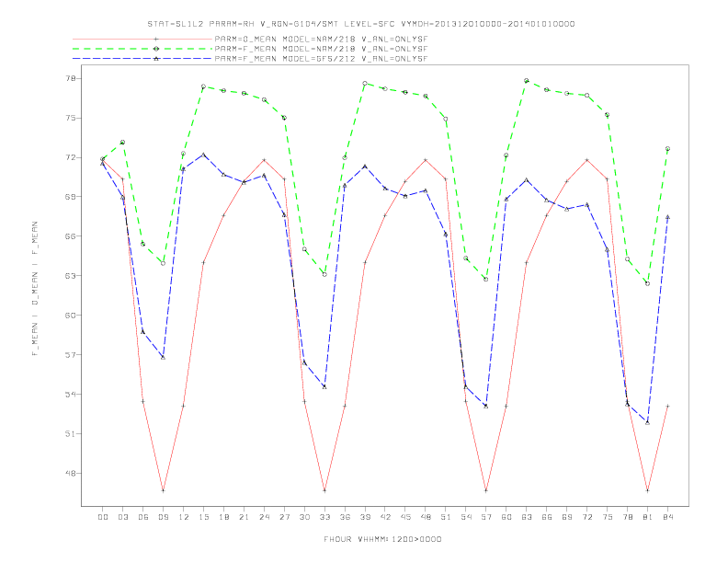This screenshot has height=563, width=728.
Task: Click x-axis tick label 33
Action: [x=324, y=517]
